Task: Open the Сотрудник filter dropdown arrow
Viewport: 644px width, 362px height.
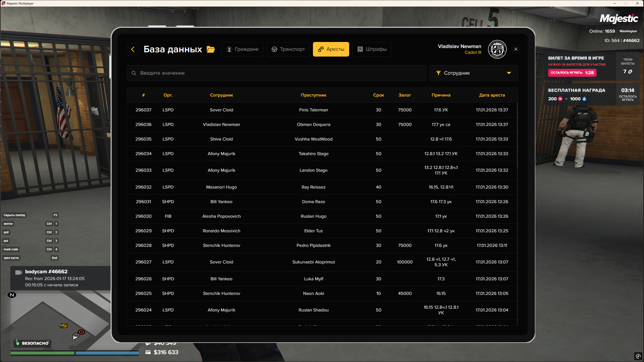Action: pyautogui.click(x=509, y=73)
